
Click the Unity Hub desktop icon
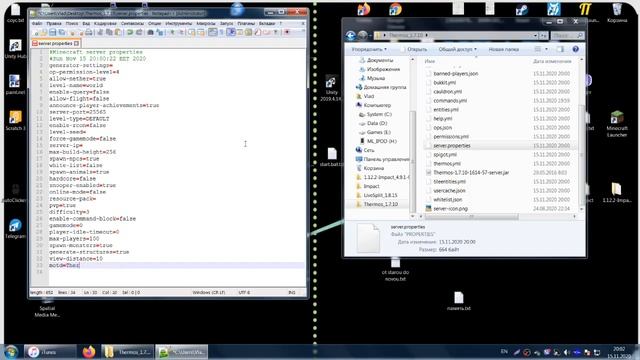(x=15, y=49)
